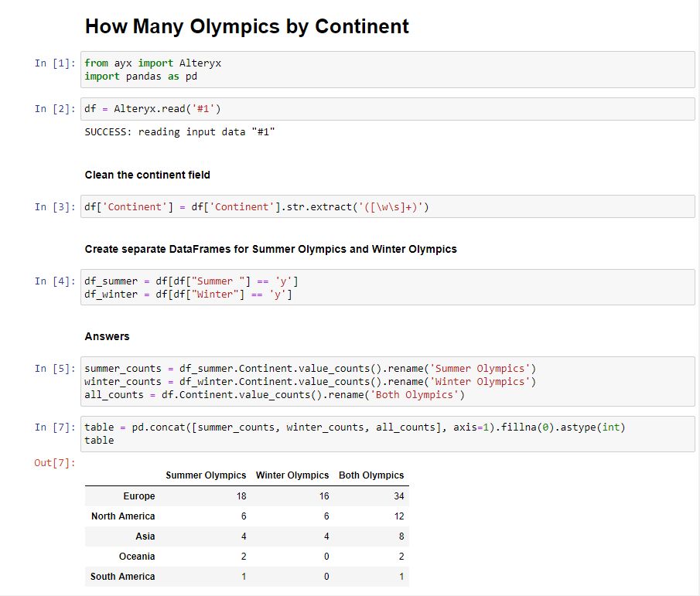Click the 'Both Olympics' column header
700x596 pixels.
click(x=371, y=475)
